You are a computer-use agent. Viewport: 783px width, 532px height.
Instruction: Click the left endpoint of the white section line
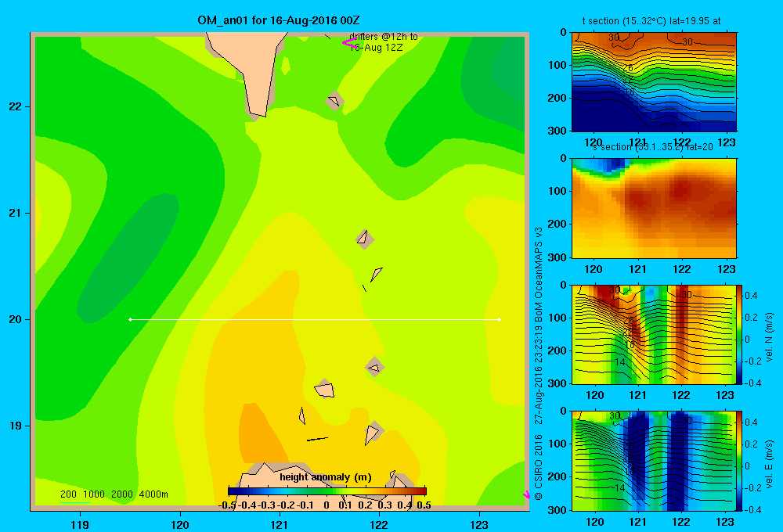click(x=130, y=319)
